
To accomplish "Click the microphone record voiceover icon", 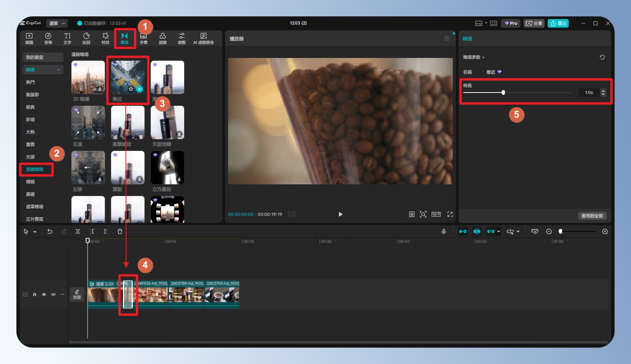I will pos(443,231).
